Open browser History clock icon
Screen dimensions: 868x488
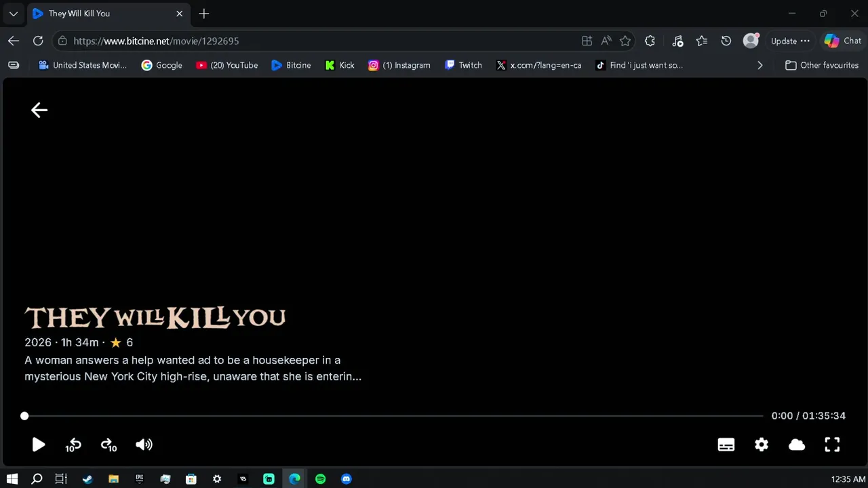(x=726, y=41)
